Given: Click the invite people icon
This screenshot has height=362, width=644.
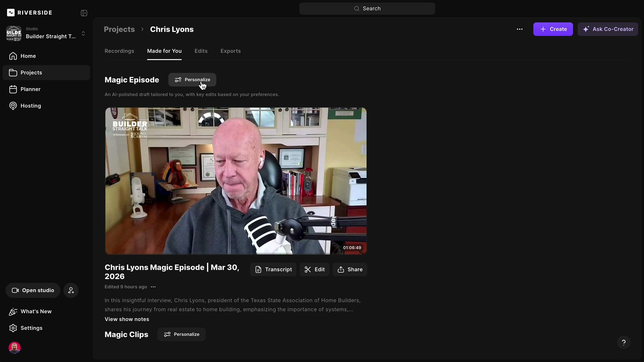Looking at the screenshot, I should [71, 290].
